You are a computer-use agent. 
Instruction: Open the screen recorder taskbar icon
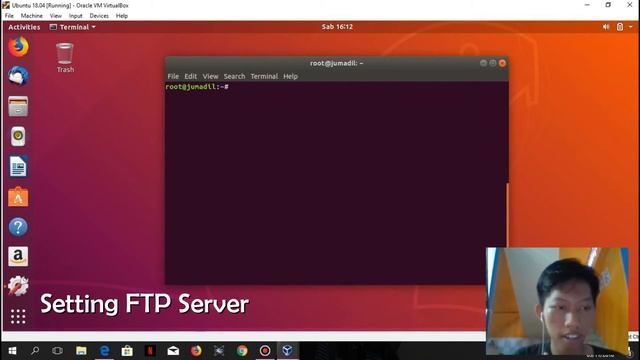click(265, 351)
